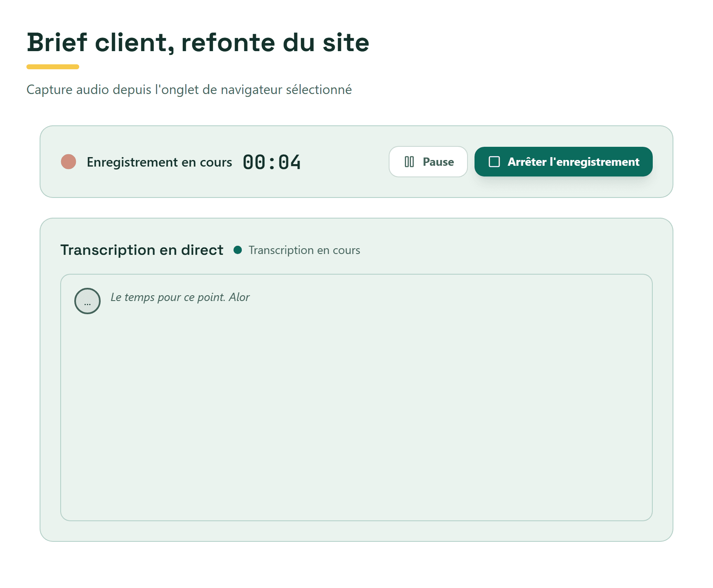
Task: Click subtitle 'Capture audio depuis l'onglet de navigateur sélectionné'
Action: (x=189, y=89)
